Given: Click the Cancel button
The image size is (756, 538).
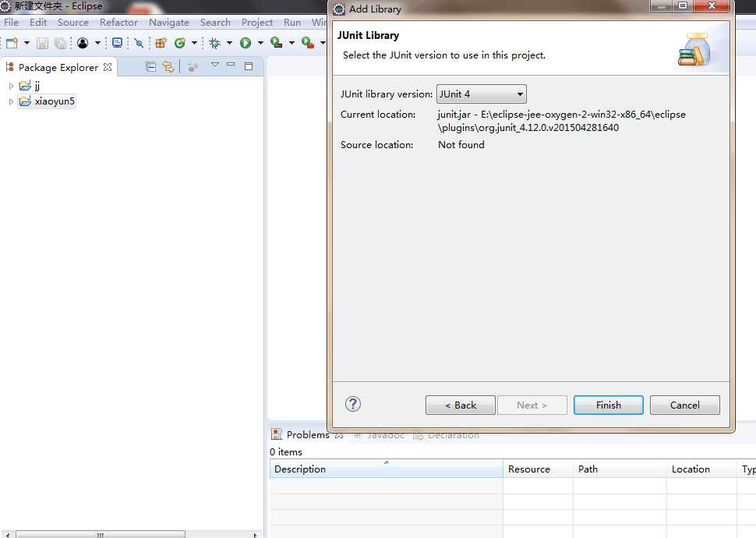Looking at the screenshot, I should coord(684,405).
